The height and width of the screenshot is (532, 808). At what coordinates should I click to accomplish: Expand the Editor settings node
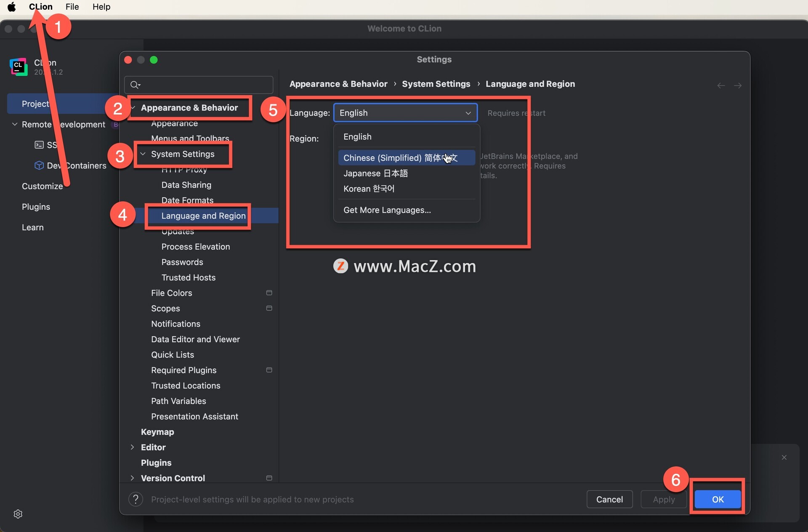pyautogui.click(x=132, y=447)
